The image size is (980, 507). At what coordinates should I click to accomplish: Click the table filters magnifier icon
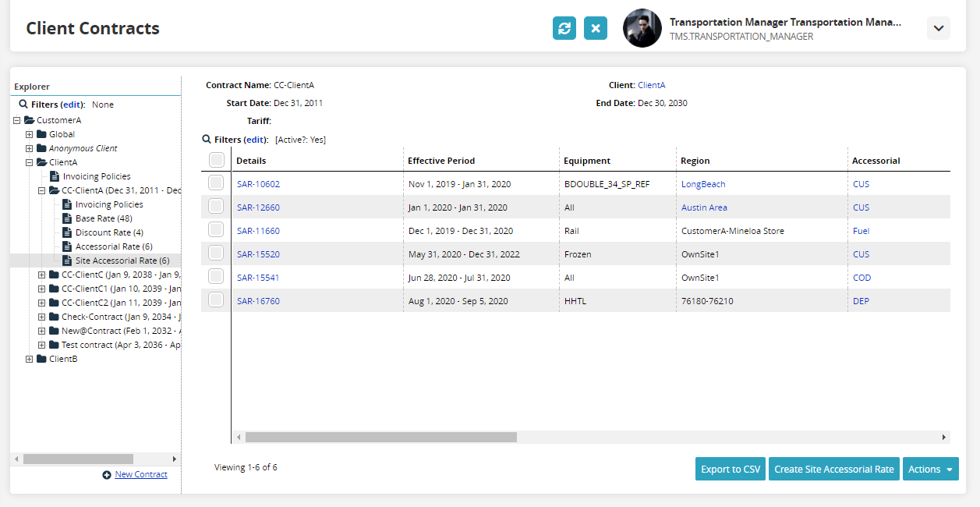coord(207,140)
